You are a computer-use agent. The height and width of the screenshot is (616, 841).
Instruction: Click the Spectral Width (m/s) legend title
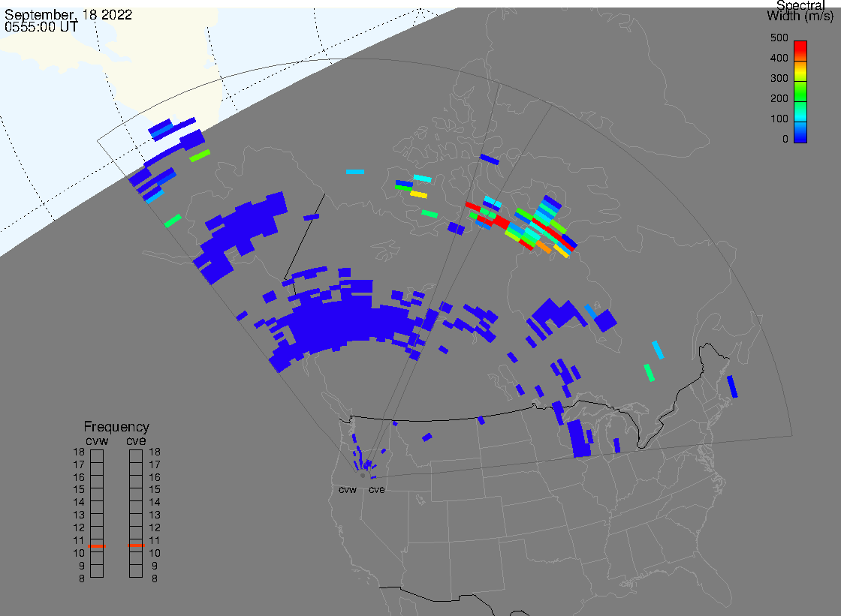(x=800, y=11)
